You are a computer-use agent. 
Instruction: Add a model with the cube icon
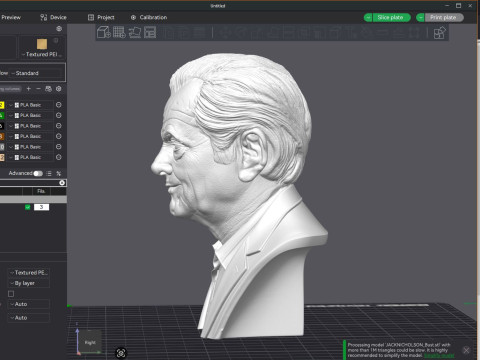click(x=104, y=32)
